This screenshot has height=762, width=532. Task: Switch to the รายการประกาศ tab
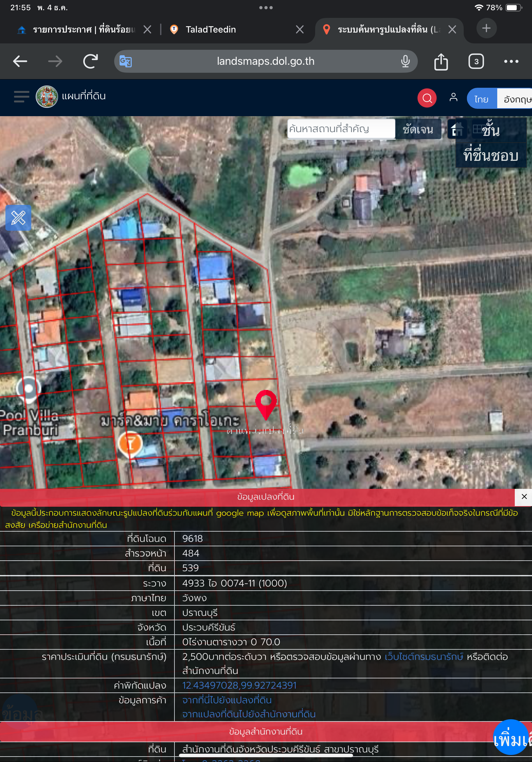[83, 30]
